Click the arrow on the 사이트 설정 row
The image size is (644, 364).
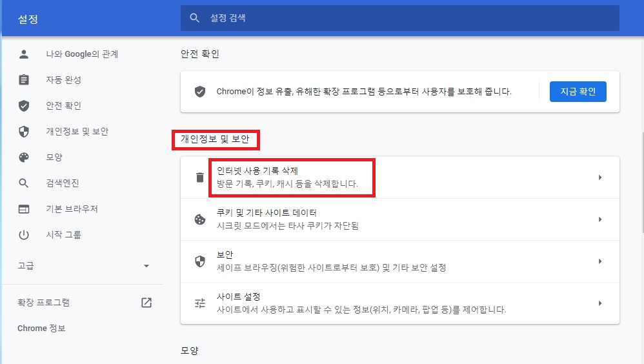pyautogui.click(x=600, y=303)
